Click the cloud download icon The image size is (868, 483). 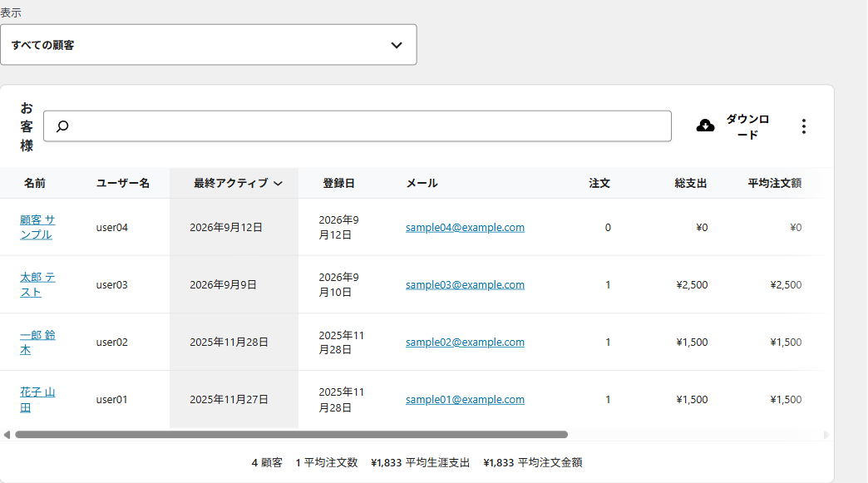click(705, 126)
